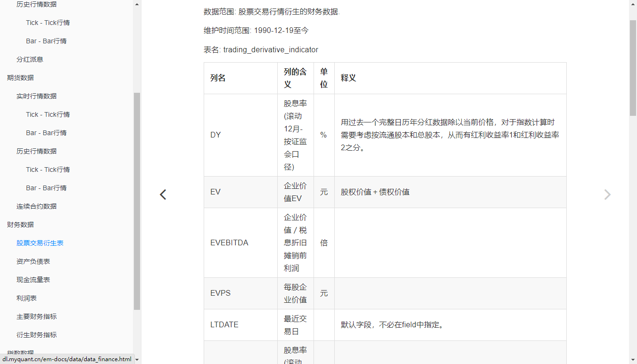
Task: Open the 分红派息 section
Action: [30, 59]
